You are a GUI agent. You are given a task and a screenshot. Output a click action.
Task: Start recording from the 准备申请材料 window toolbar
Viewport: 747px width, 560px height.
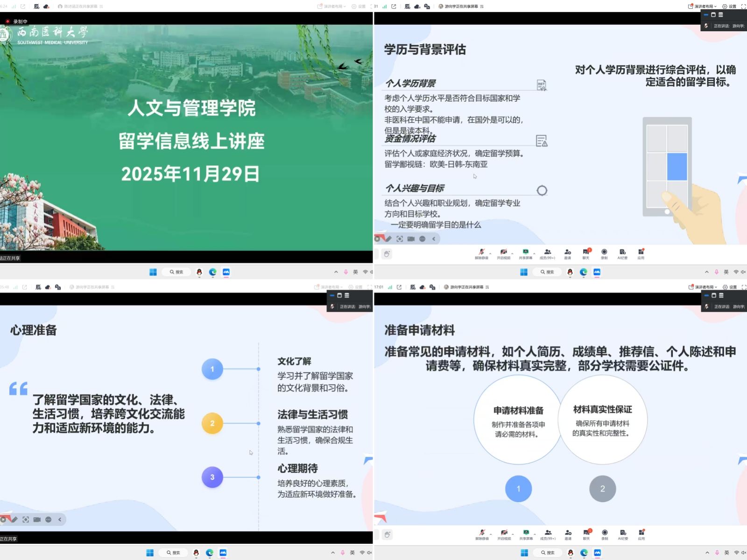coord(605,533)
